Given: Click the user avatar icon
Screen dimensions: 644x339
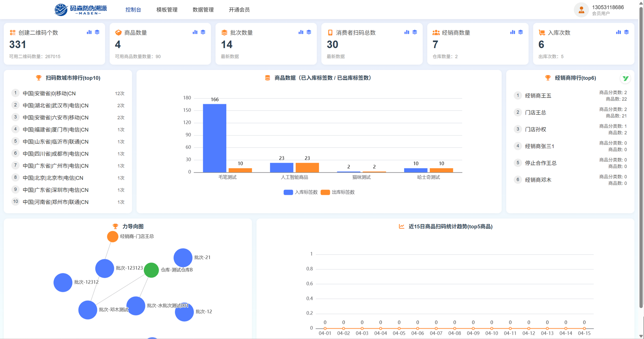Looking at the screenshot, I should tap(581, 10).
